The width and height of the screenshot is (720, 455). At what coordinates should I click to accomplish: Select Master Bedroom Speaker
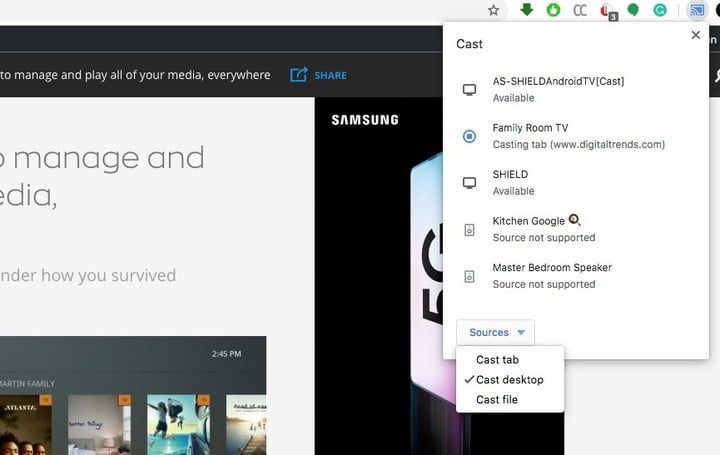pos(551,275)
